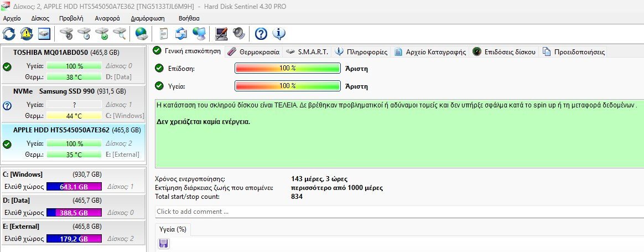The width and height of the screenshot is (644, 252).
Task: Click the speaker sound icon in the toolbar
Action: (238, 33)
